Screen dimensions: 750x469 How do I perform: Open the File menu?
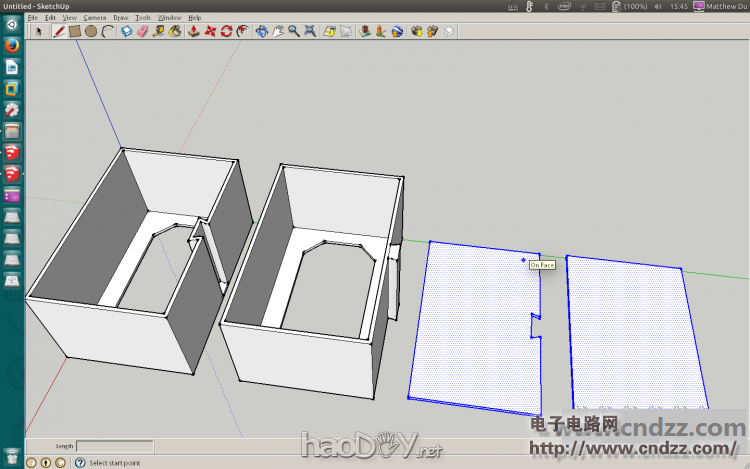pos(32,18)
